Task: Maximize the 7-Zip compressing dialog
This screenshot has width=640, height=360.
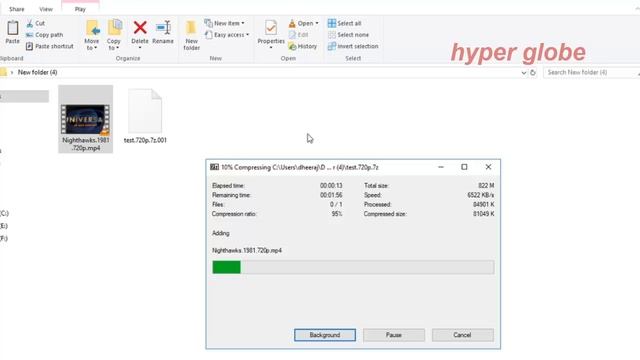Action: pos(464,167)
